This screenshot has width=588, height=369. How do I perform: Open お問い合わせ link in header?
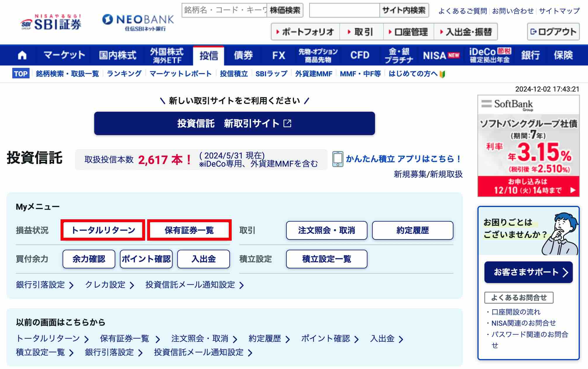(x=513, y=11)
